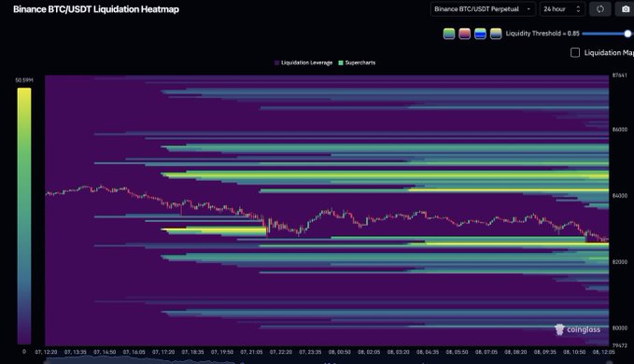Click the bright yellow liquidation band near 83000
The image size is (634, 364).
point(214,231)
